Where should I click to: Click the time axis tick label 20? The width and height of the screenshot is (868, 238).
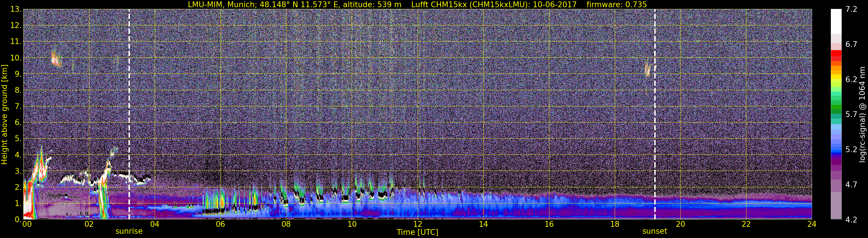click(x=680, y=224)
